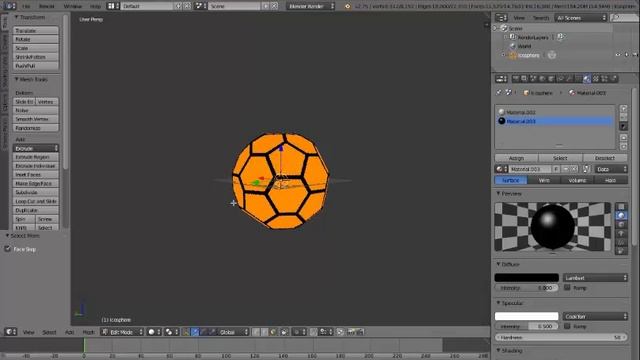Select sphere preview type icon
Viewport: 640px width, 360px height.
[x=621, y=216]
